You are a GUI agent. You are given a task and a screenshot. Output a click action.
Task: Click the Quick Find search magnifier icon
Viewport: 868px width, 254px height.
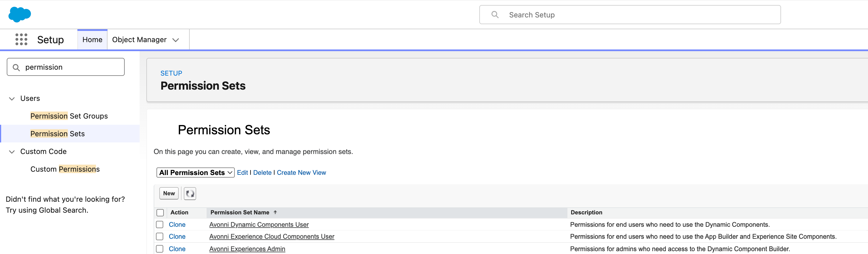point(16,67)
